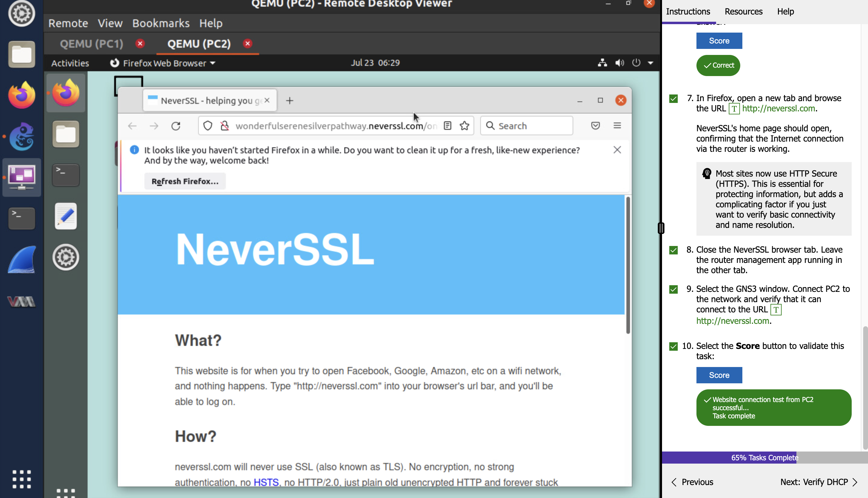Open host settings gear icon at top

(21, 14)
